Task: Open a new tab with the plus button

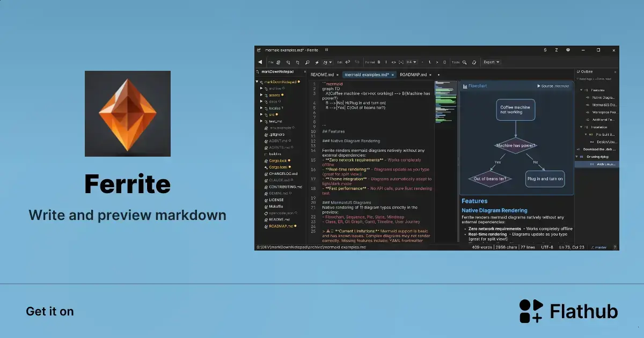Action: point(438,75)
